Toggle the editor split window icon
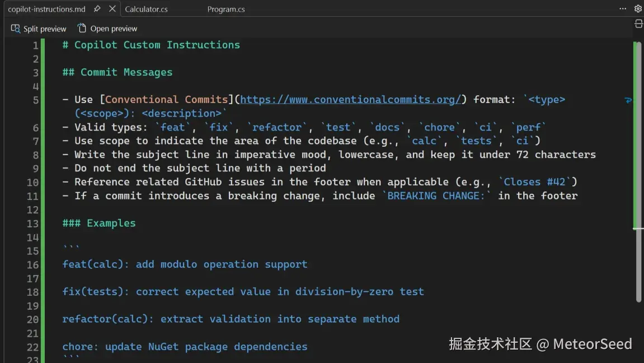Screen dimensions: 644x363 [x=638, y=24]
